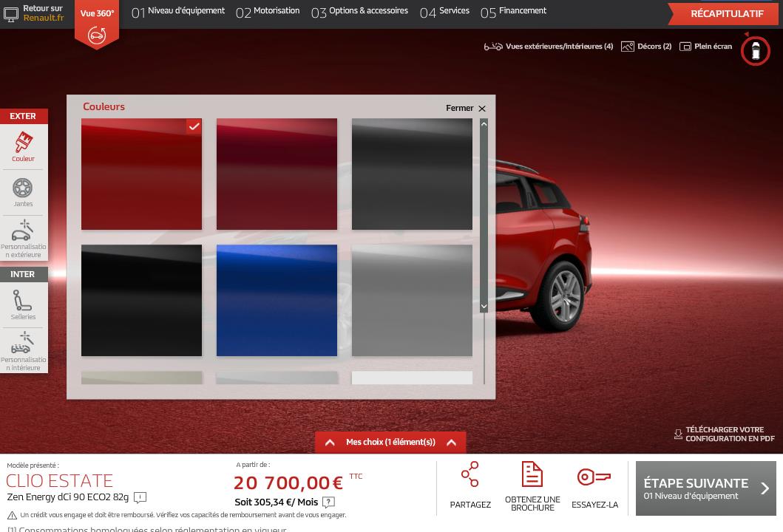Click the warning triangle icon near credit notice
Screen dimensions: 783x532
tap(12, 516)
